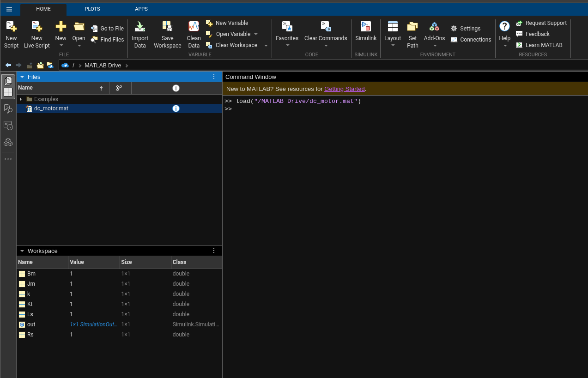Navigate back in the folder address bar
Viewport: 588px width, 378px height.
tap(8, 66)
